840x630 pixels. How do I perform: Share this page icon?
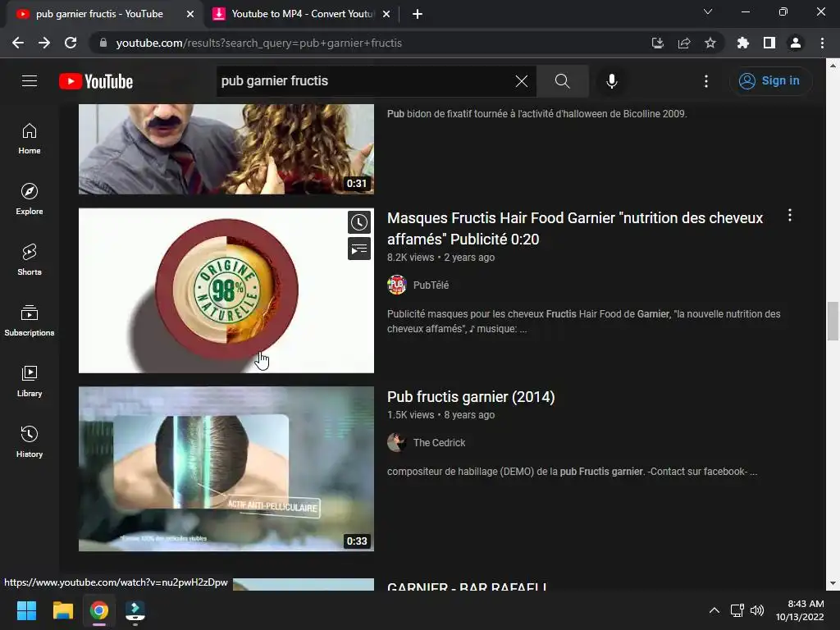[x=683, y=43]
